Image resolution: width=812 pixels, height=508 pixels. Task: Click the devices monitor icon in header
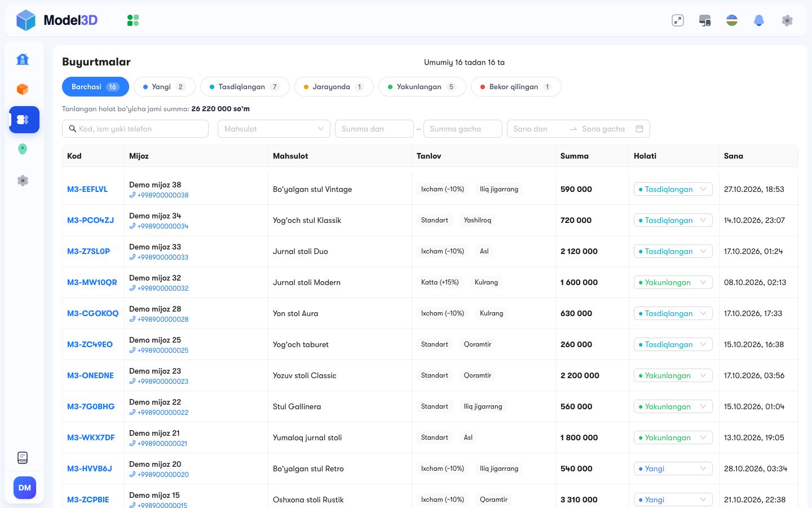click(x=705, y=20)
